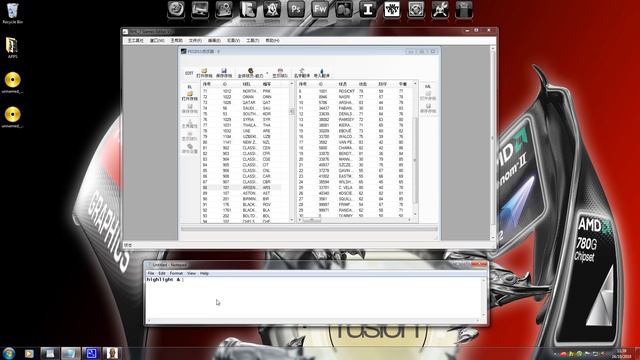
Task: Open the monitor icon in the top dock
Action: (x=200, y=10)
